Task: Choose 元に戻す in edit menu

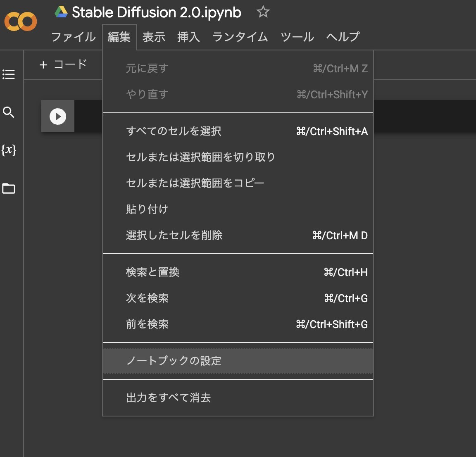Action: click(x=238, y=68)
